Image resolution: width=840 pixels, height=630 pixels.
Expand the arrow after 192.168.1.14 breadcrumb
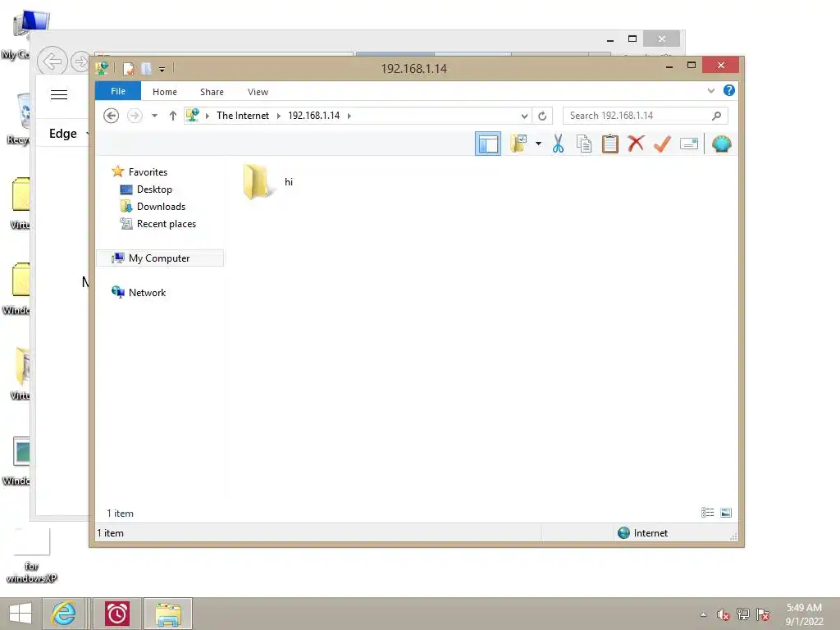coord(349,116)
